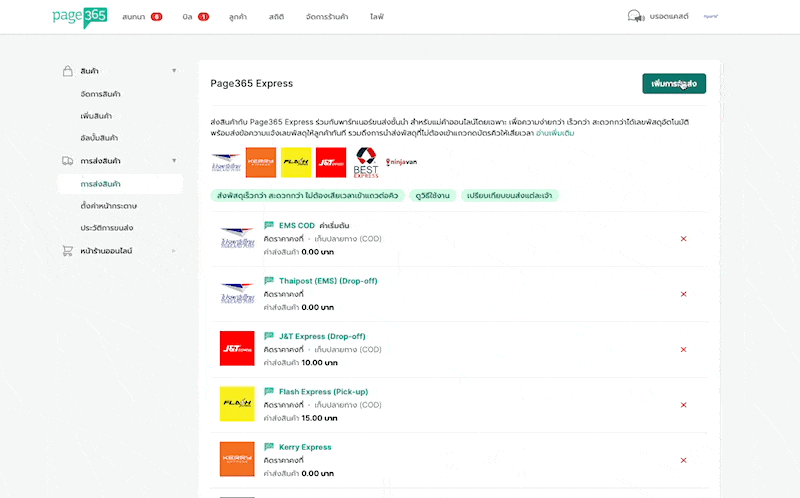Screen dimensions: 800x498
Task: Click the J&T Express row logo
Action: click(x=237, y=348)
